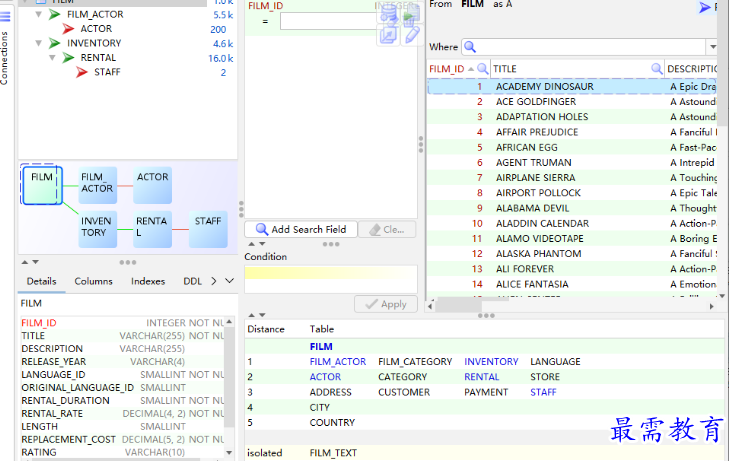Switch to the Columns tab
The width and height of the screenshot is (732, 461).
93,282
